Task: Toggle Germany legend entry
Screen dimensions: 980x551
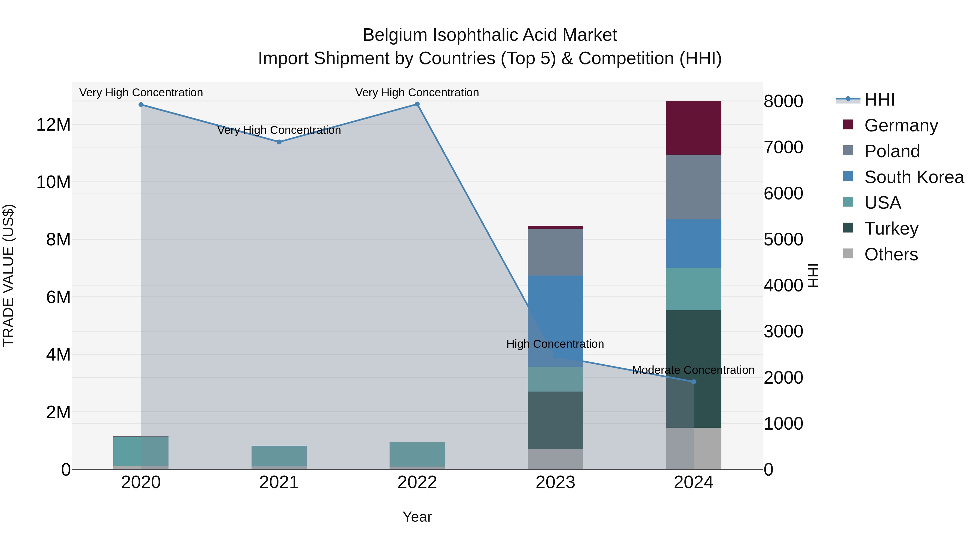Action: pyautogui.click(x=891, y=125)
